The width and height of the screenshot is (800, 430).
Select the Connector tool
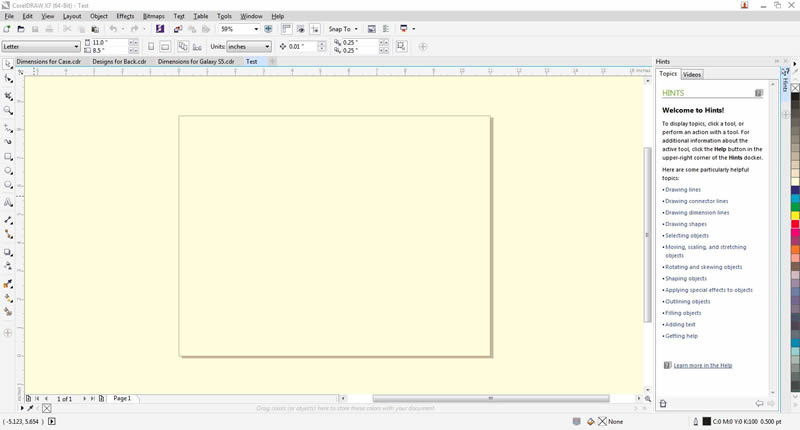tap(8, 234)
